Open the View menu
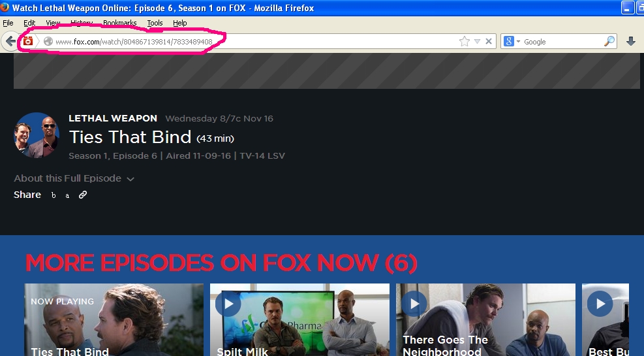 coord(53,23)
